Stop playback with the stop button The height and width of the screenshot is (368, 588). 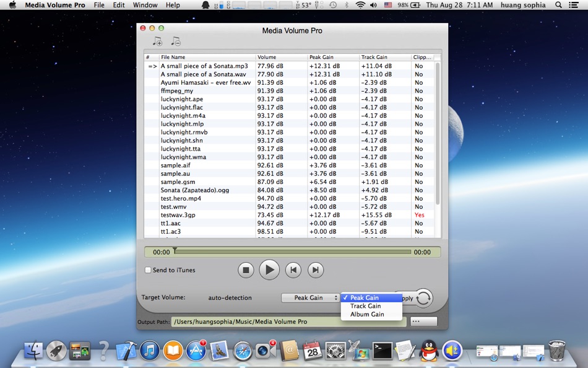(x=246, y=270)
